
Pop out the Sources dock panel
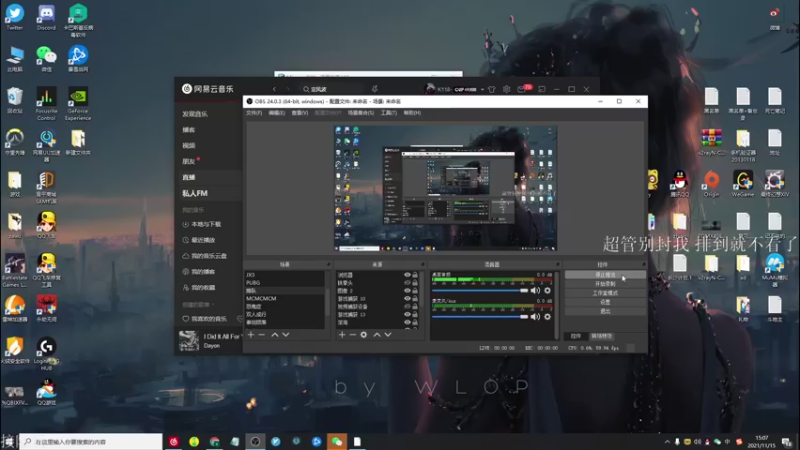coord(422,264)
